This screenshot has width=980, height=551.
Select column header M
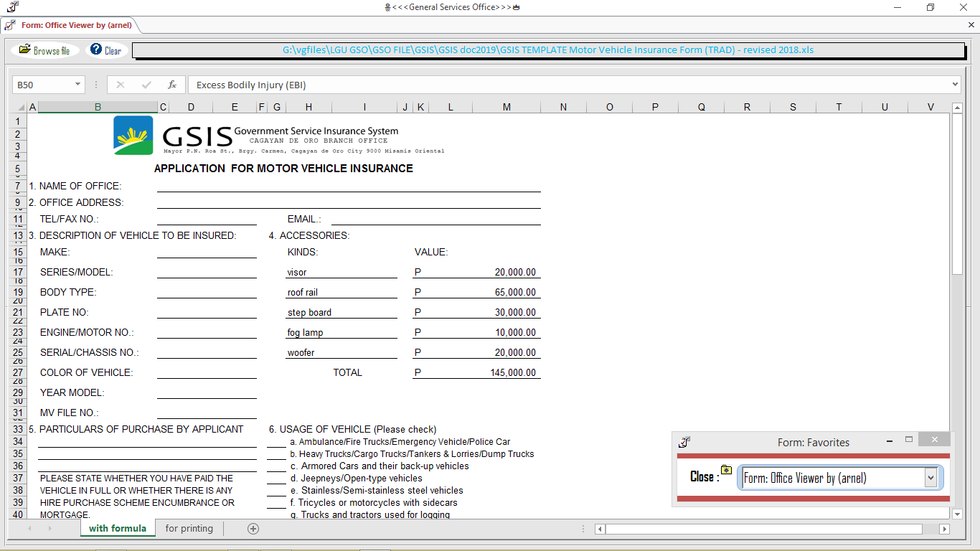507,107
